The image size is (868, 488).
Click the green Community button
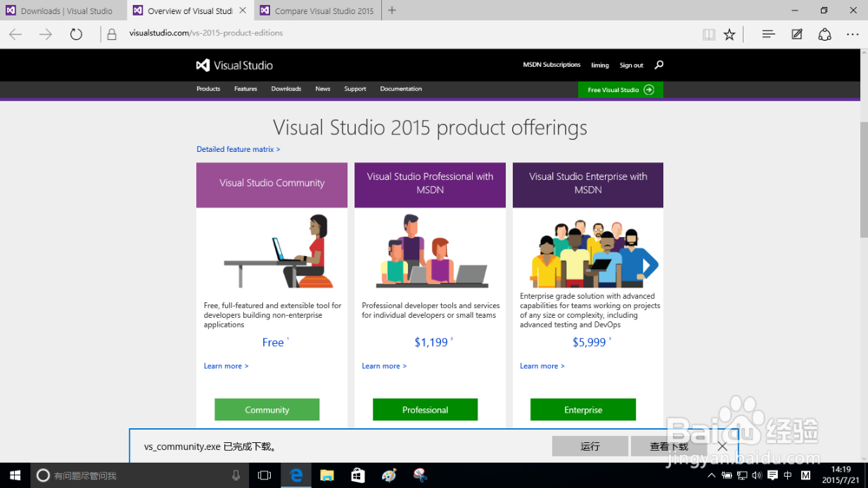[266, 409]
